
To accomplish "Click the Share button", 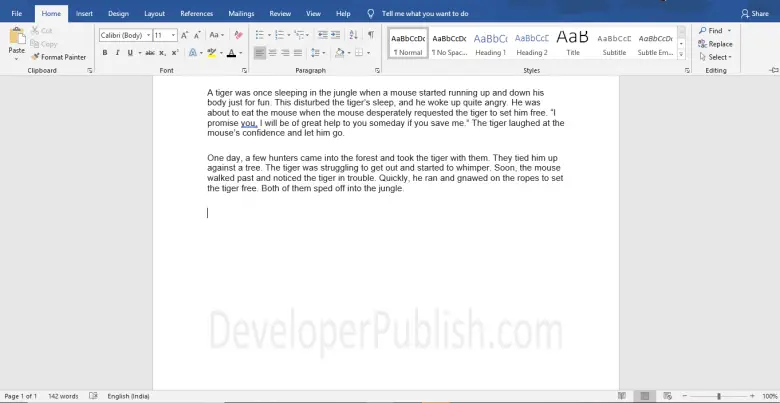I will point(755,13).
